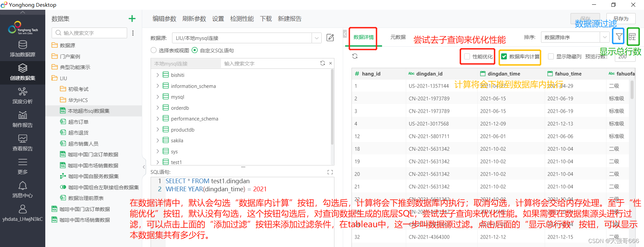The image size is (644, 247).
Task: Run 检测性能 from the toolbar
Action: tap(242, 19)
